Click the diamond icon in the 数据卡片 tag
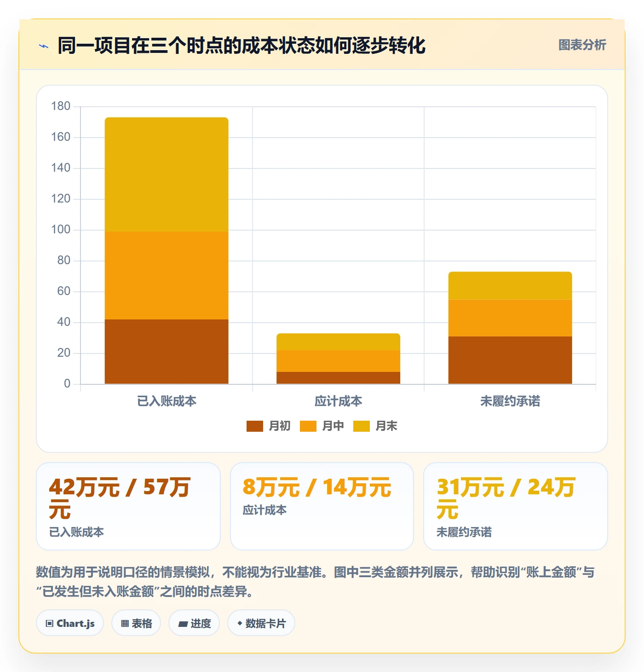Viewport: 644px width, 672px height. point(240,623)
